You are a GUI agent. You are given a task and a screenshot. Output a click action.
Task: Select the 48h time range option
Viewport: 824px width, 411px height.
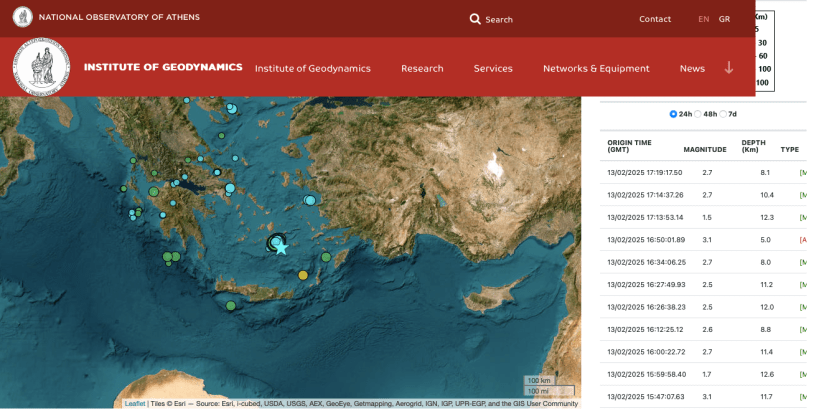click(698, 114)
